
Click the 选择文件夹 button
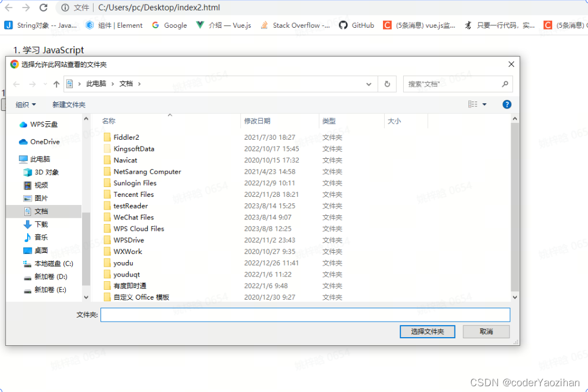pos(427,331)
